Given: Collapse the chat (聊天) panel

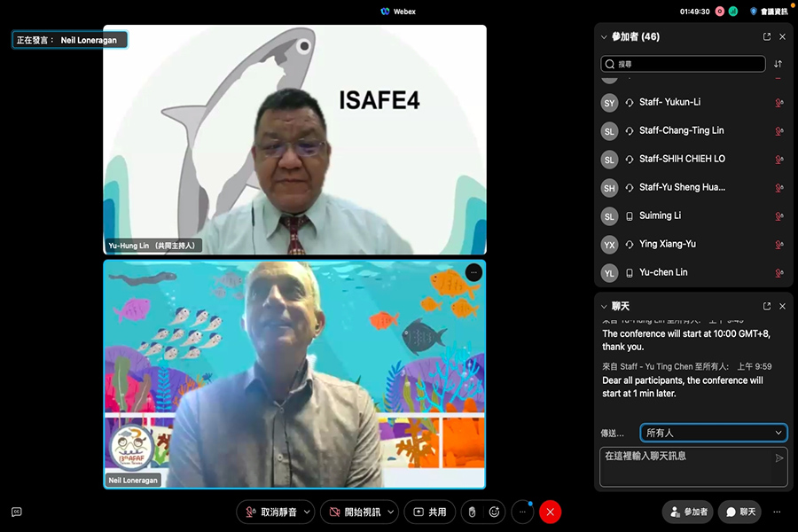Looking at the screenshot, I should coord(604,307).
